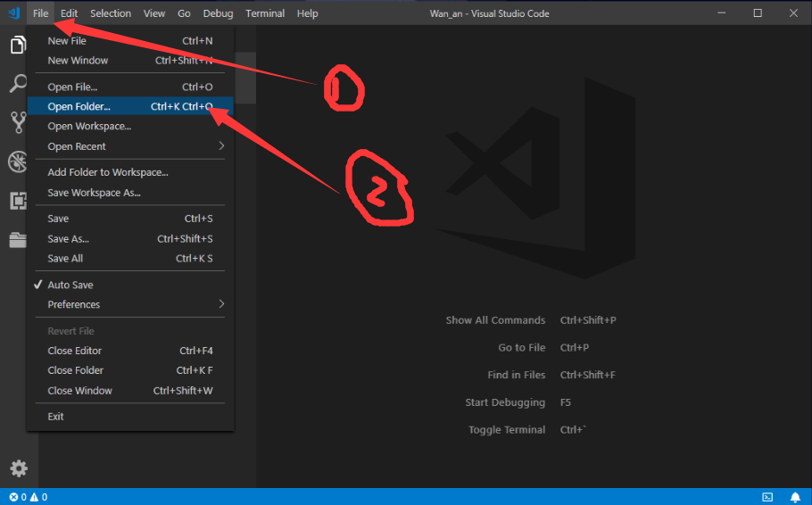Minimize the Visual Studio Code window
The height and width of the screenshot is (505, 812).
(721, 13)
